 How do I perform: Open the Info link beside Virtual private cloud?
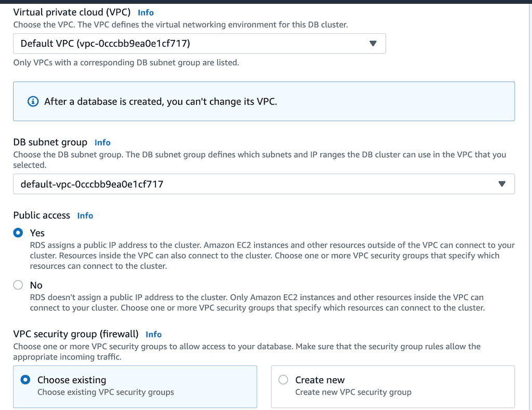(145, 12)
